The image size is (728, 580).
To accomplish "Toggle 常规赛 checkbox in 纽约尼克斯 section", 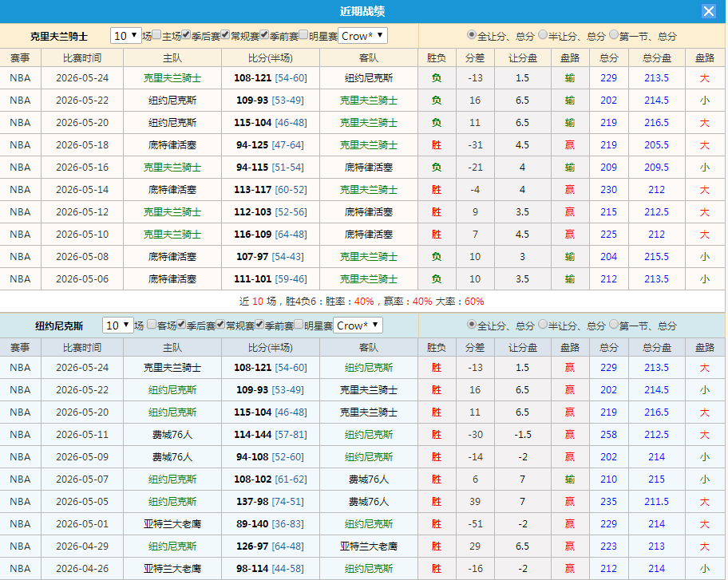I will (220, 325).
